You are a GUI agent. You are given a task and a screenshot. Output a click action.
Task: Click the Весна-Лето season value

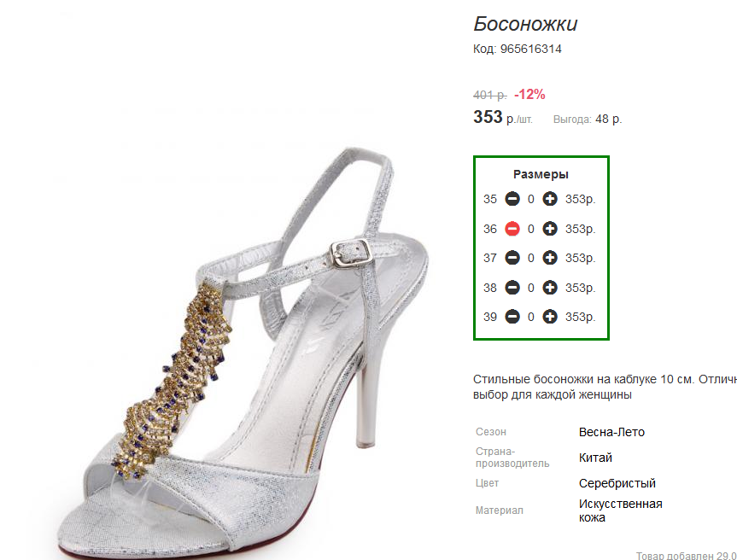611,432
